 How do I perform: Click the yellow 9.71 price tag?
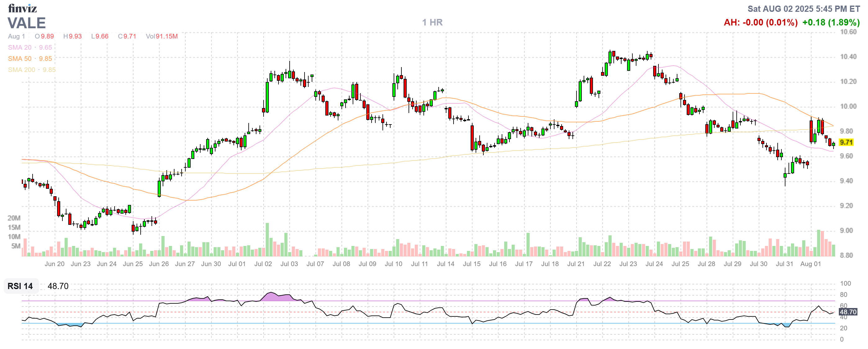846,143
